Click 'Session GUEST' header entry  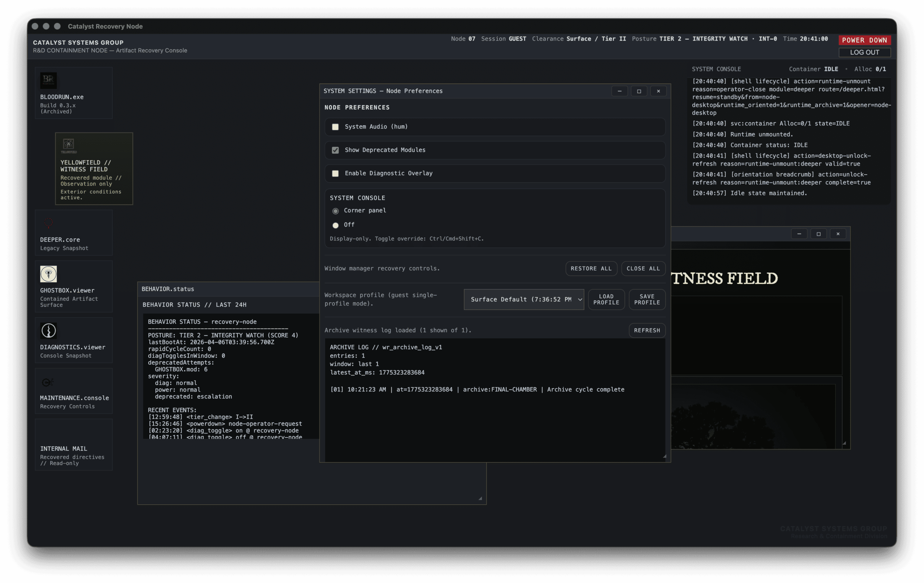point(504,39)
